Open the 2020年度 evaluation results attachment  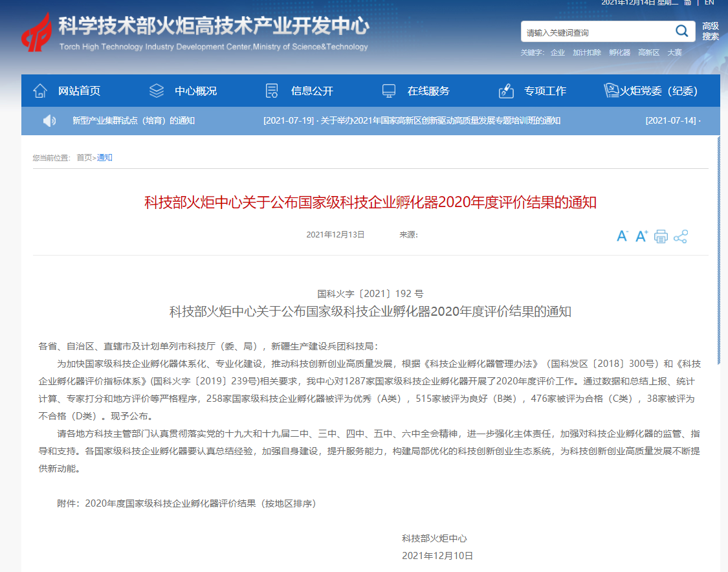[200, 503]
